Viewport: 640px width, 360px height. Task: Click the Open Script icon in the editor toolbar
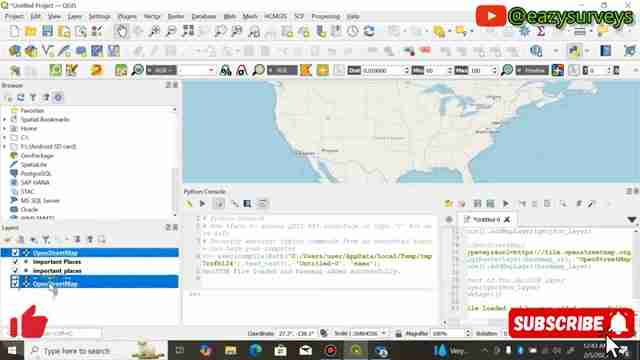coord(448,203)
